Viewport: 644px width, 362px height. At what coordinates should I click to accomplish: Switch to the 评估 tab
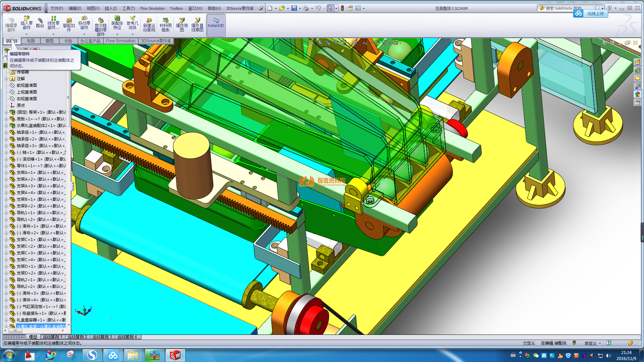68,41
